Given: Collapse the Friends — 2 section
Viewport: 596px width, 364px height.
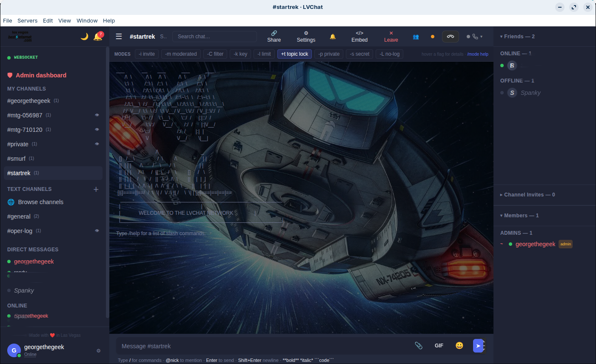Looking at the screenshot, I should point(517,37).
